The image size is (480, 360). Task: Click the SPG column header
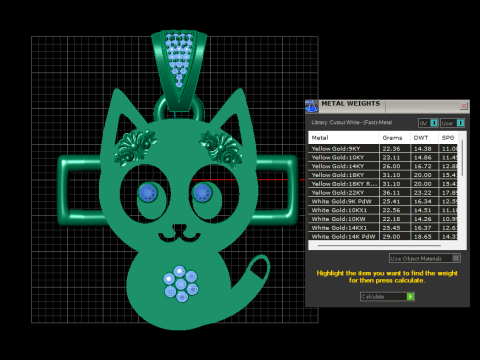coord(448,138)
